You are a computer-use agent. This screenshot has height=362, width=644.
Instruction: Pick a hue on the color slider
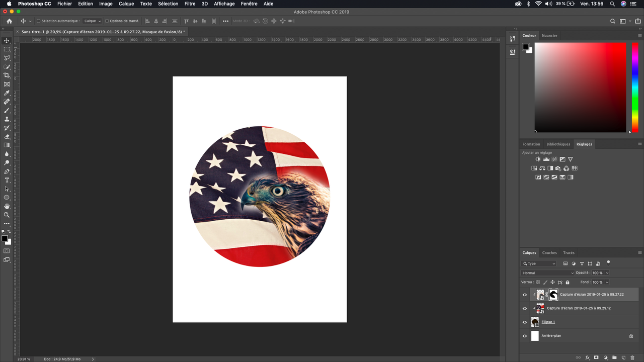tap(635, 87)
